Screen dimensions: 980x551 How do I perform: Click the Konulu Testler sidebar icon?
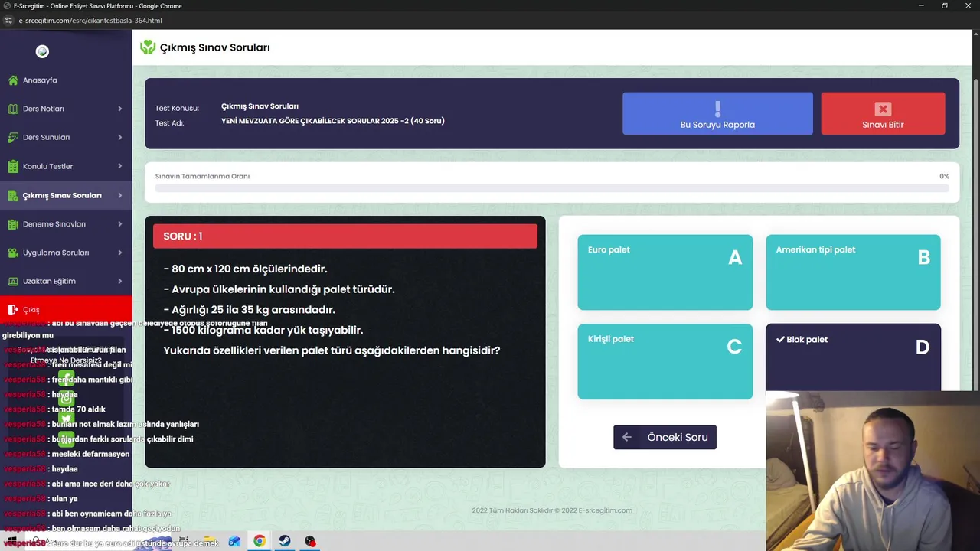(x=13, y=166)
